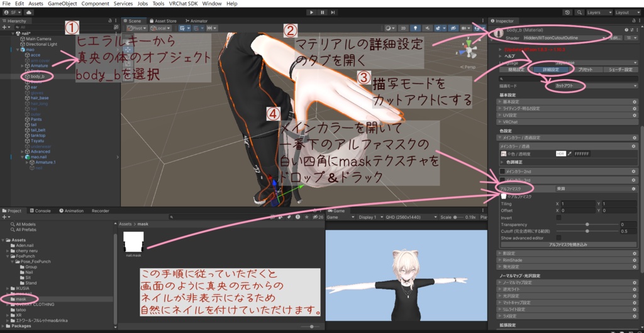Switch to the Asset Store tab

pyautogui.click(x=163, y=21)
